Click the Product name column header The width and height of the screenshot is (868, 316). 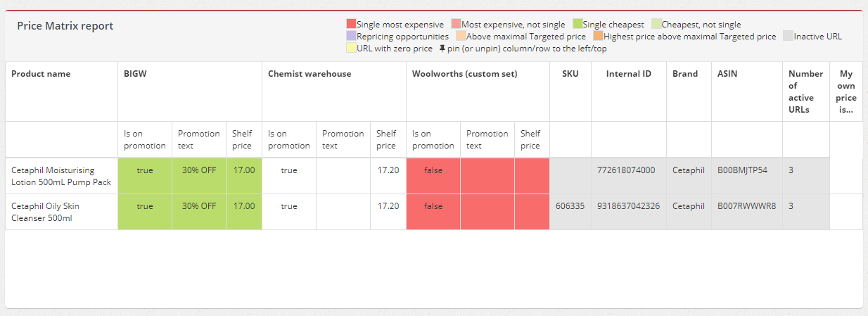pyautogui.click(x=41, y=74)
